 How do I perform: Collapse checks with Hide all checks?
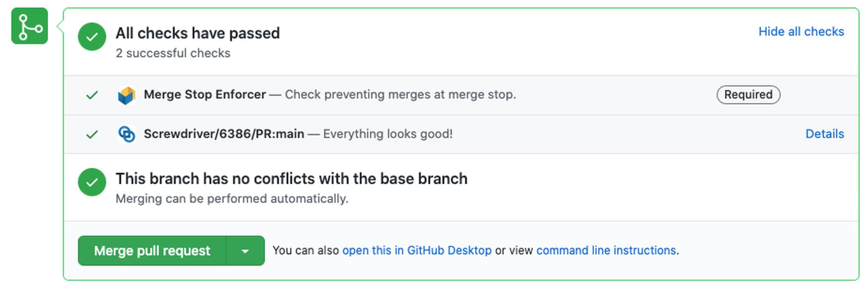click(x=801, y=32)
